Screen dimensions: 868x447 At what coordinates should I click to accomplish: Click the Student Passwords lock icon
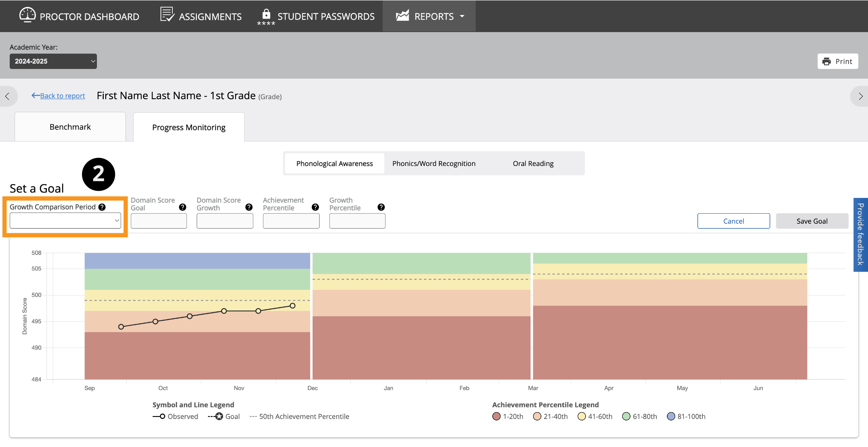click(266, 14)
